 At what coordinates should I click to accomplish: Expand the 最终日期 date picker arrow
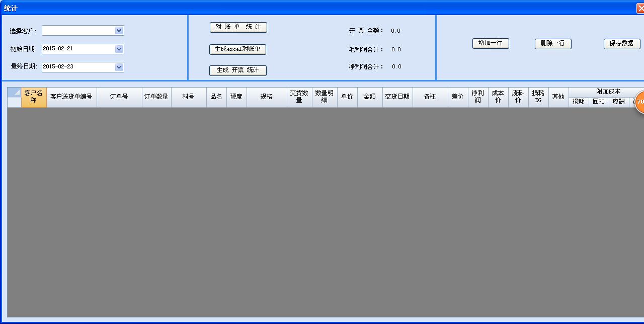click(119, 67)
